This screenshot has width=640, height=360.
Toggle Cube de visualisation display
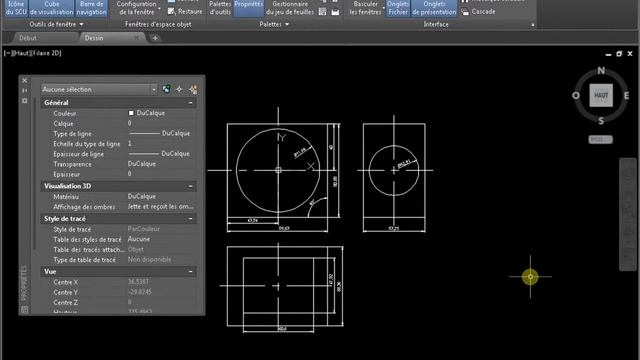(x=51, y=8)
